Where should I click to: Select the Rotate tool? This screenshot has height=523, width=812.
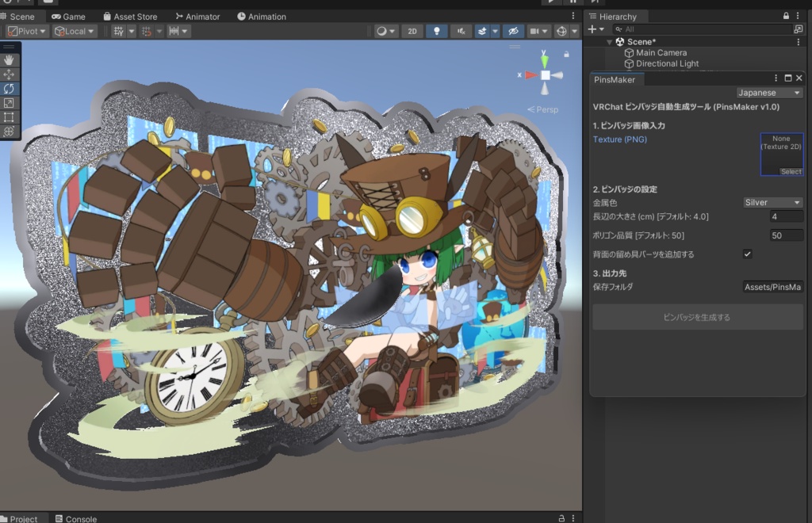[x=10, y=89]
